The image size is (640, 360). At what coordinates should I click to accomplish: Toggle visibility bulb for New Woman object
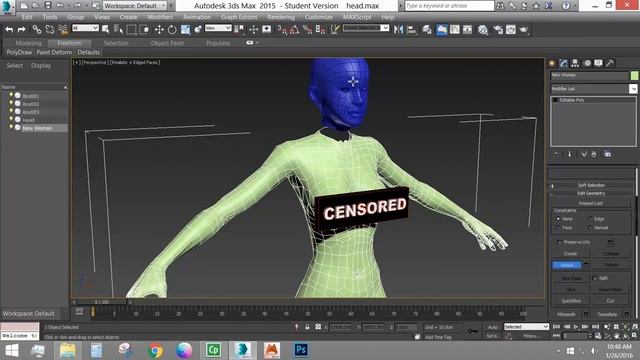pos(11,127)
